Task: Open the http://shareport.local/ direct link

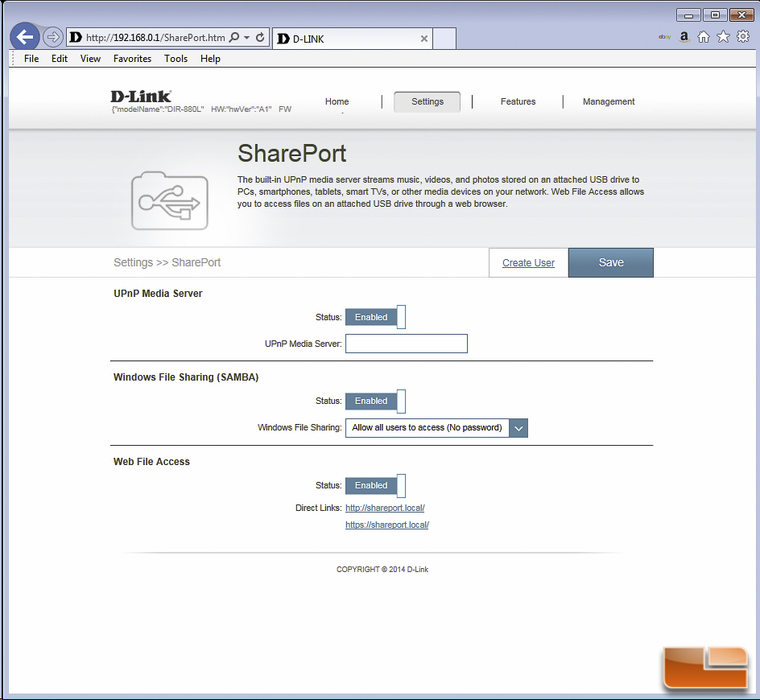Action: point(385,508)
